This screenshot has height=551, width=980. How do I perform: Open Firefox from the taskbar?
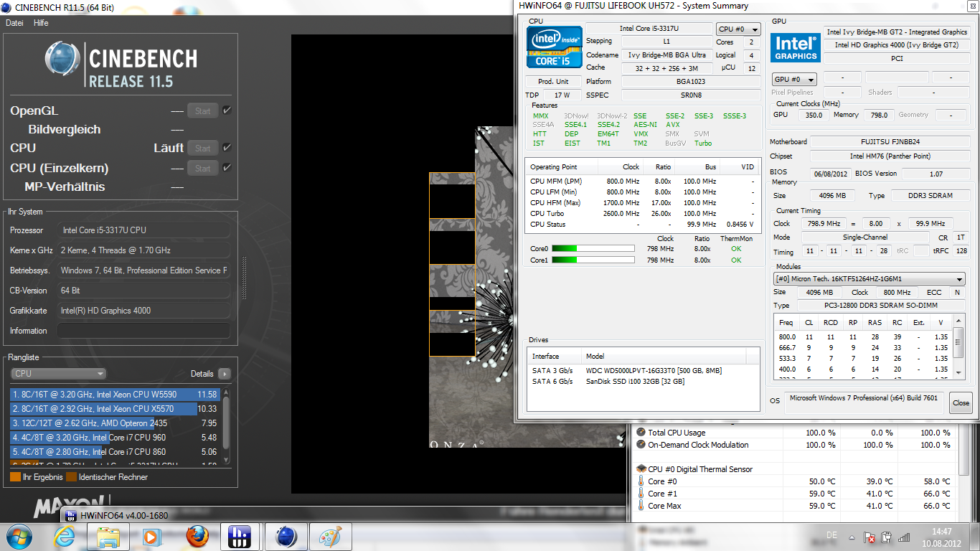(x=197, y=536)
